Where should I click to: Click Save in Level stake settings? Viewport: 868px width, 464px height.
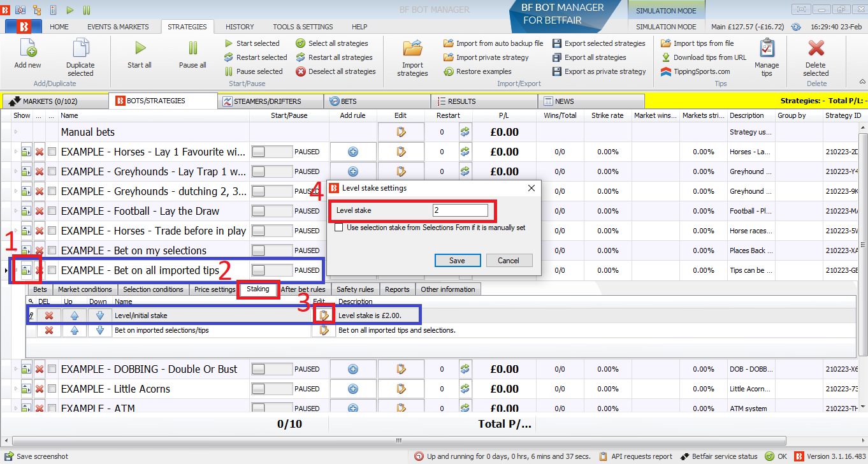coord(457,260)
